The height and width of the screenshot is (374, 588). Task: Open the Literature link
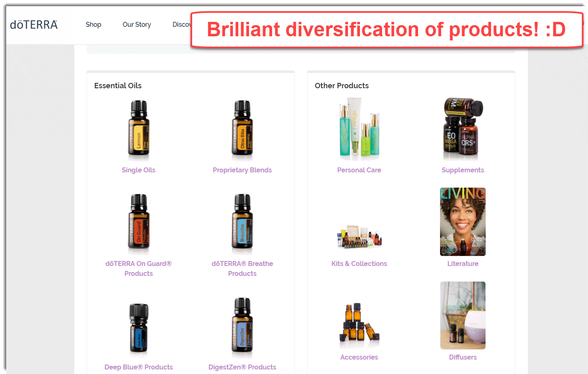point(463,263)
